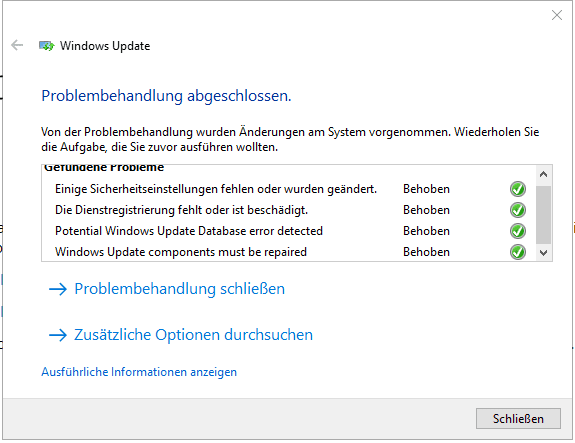This screenshot has width=575, height=443.
Task: Click green checkmark for Database error row
Action: pos(518,231)
